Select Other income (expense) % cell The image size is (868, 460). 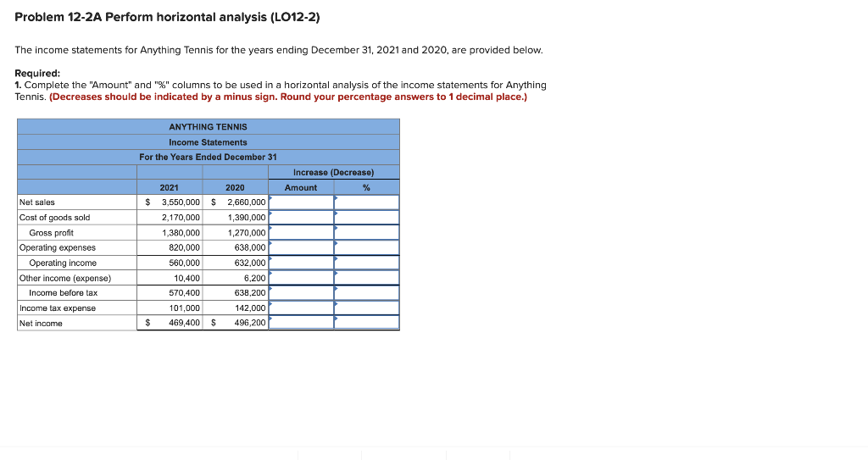coord(366,278)
